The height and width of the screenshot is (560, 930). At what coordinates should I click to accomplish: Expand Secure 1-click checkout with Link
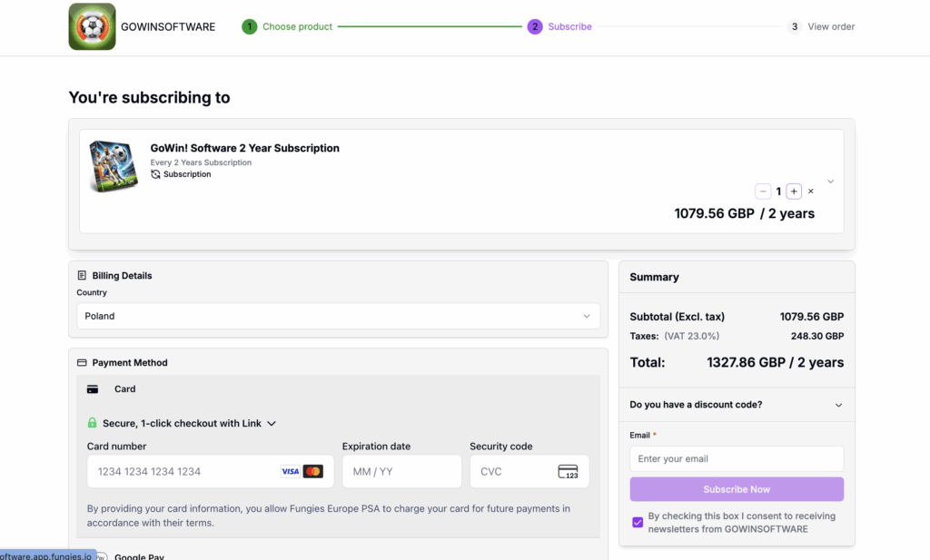pyautogui.click(x=182, y=423)
